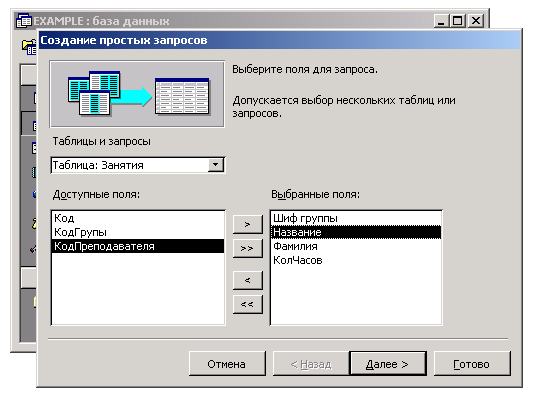Add selected field with > button
The image size is (533, 395).
(x=247, y=224)
